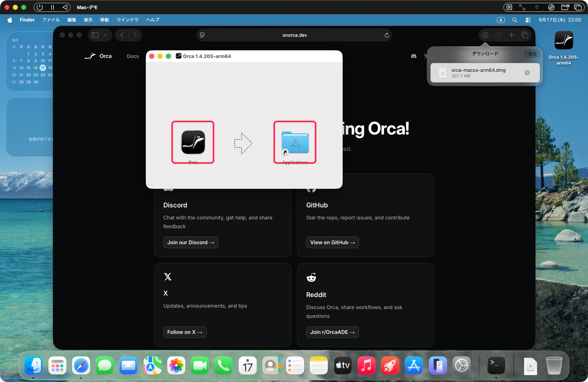The image size is (588, 382).
Task: Click the Downloads stack in the Dock
Action: (531, 366)
